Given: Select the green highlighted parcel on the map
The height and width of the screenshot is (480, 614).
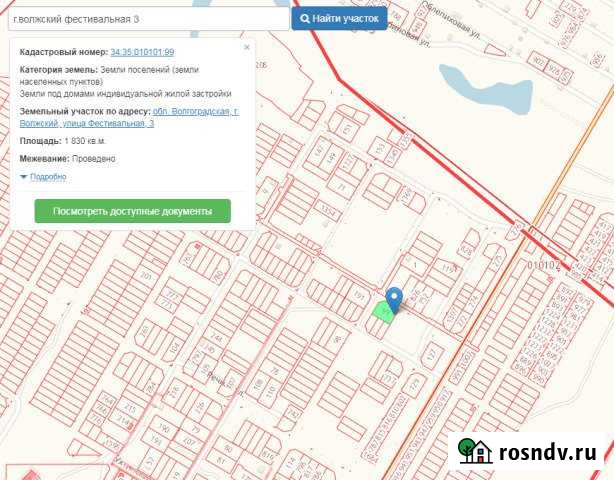Looking at the screenshot, I should tap(381, 311).
